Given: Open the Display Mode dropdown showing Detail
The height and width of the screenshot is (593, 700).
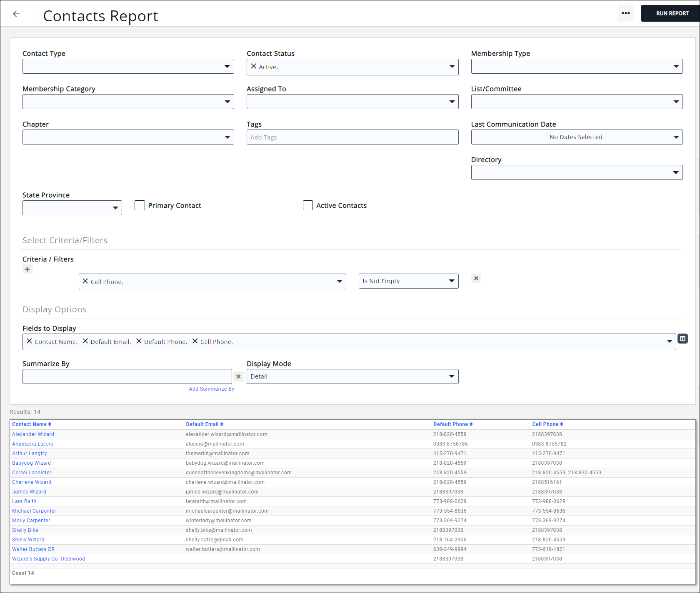Looking at the screenshot, I should pyautogui.click(x=352, y=376).
